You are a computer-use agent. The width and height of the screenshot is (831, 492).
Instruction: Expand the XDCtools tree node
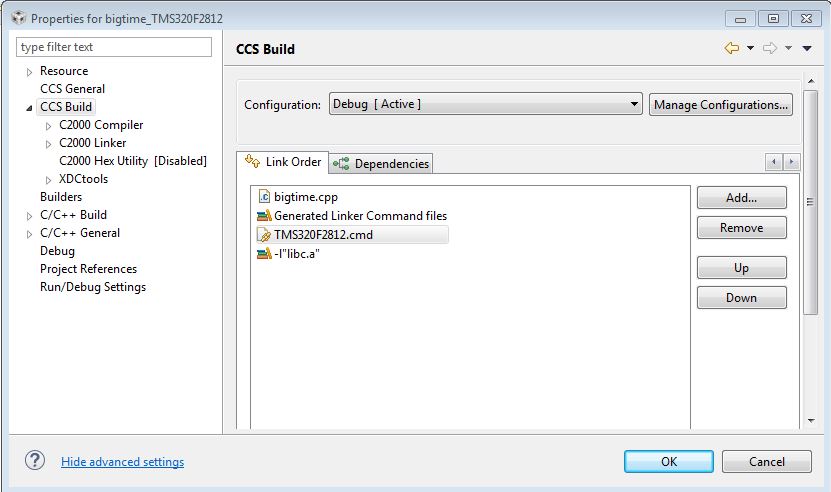[x=48, y=180]
